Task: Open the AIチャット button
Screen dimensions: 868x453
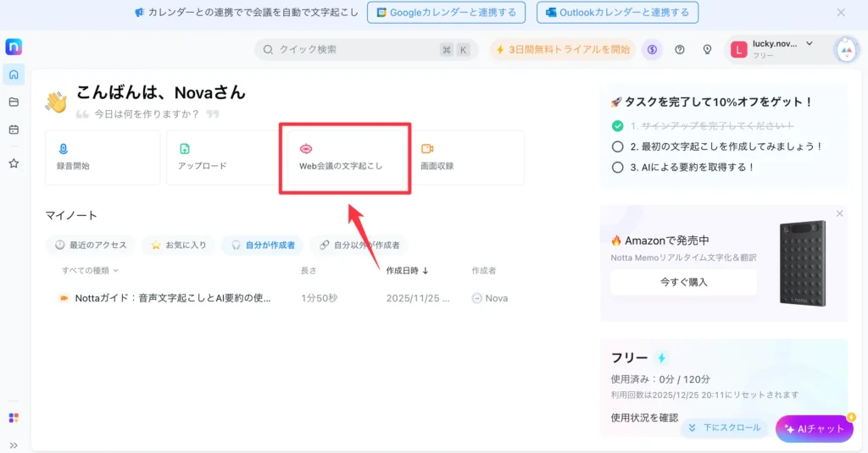Action: click(815, 428)
